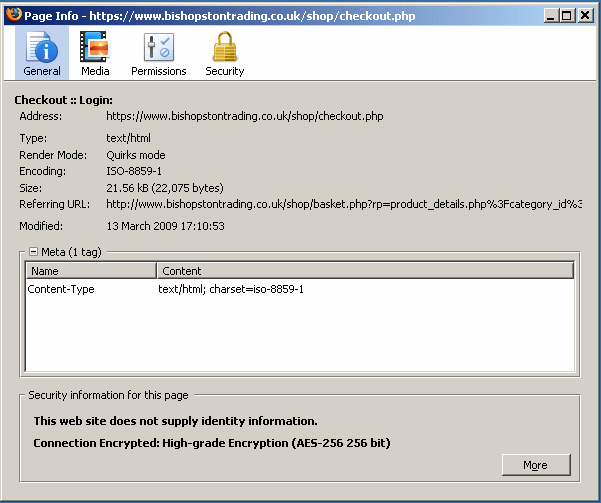Select the Security tab label
Viewport: 601px width, 503px height.
(225, 71)
